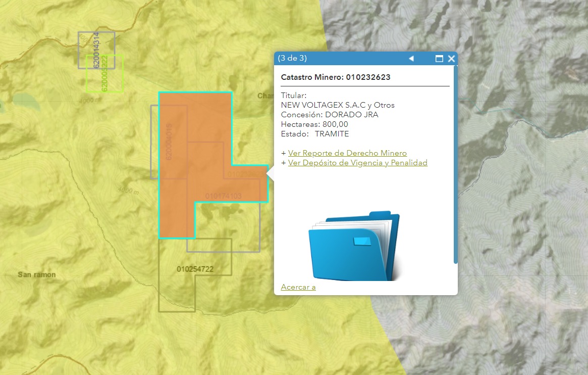This screenshot has height=375, width=588.
Task: Click the Acercar a zoom link
Action: tap(298, 287)
